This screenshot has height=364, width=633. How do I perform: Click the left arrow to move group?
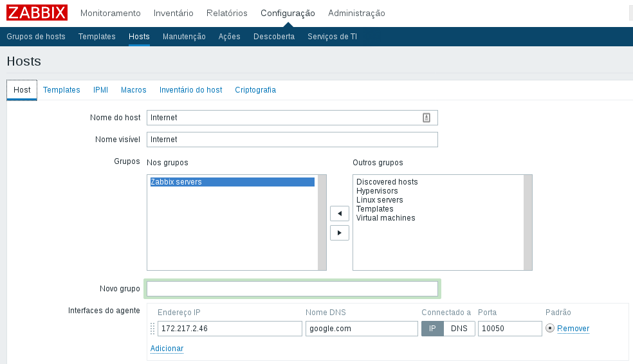pyautogui.click(x=339, y=214)
